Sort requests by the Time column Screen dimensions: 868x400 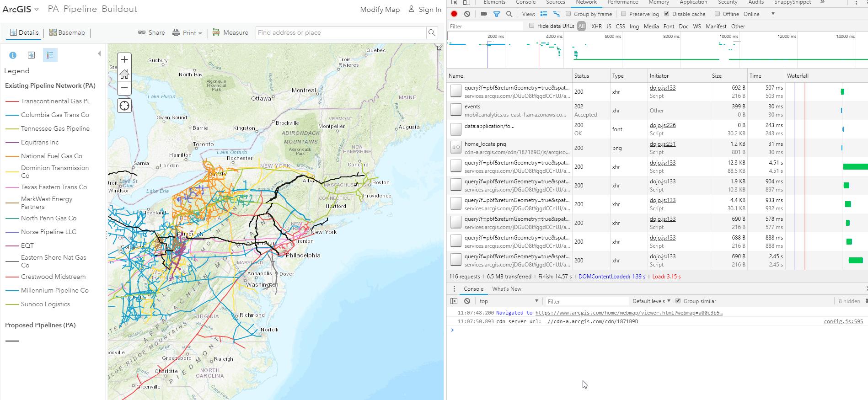click(766, 76)
